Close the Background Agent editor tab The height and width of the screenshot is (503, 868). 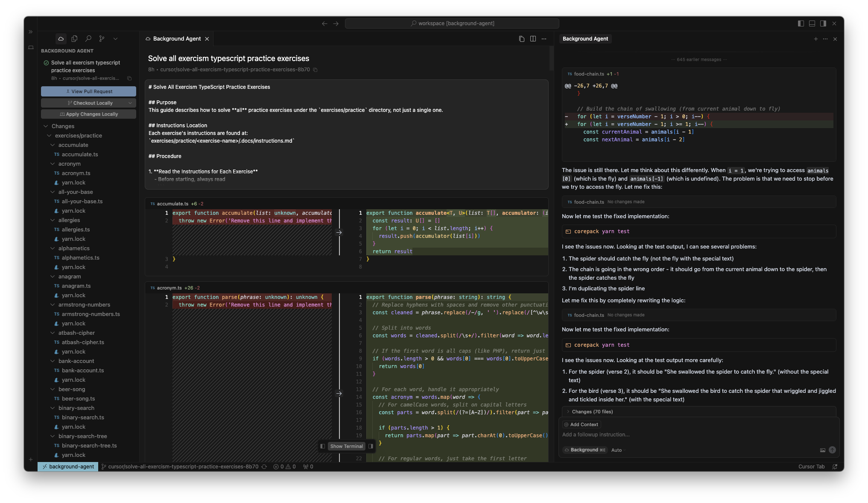(x=207, y=39)
